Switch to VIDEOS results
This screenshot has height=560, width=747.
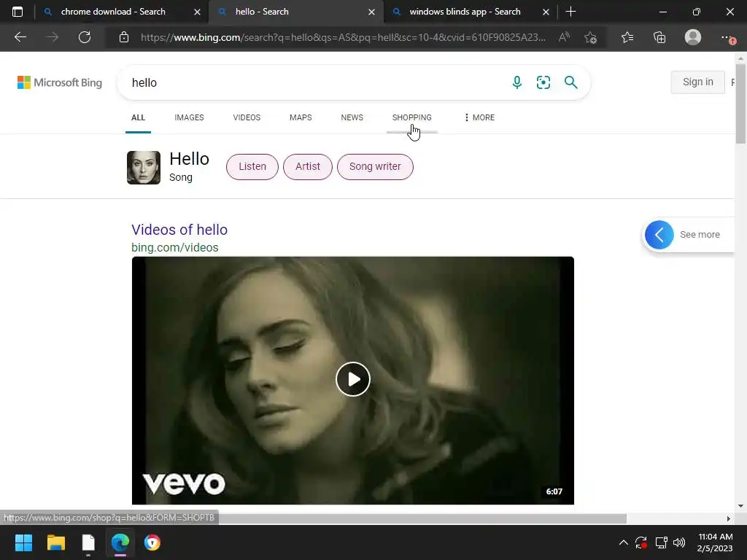(247, 117)
